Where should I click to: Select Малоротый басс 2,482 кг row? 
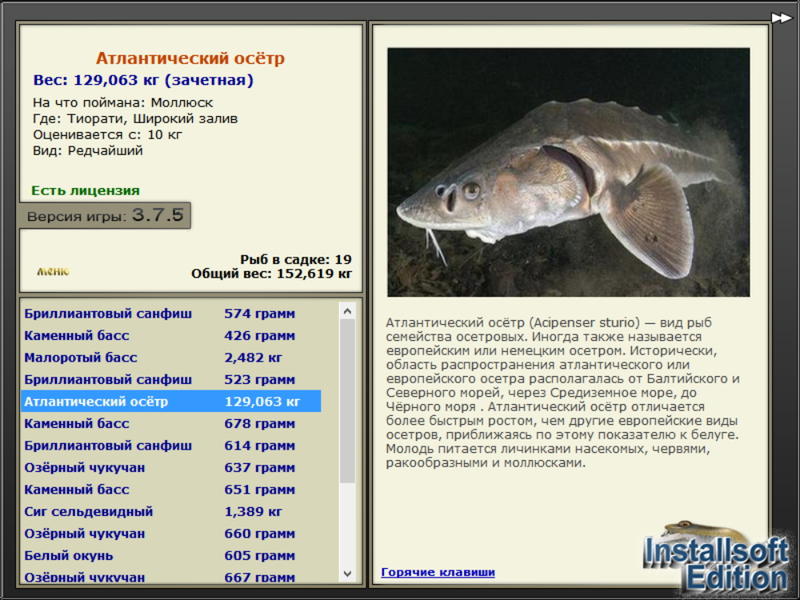tap(171, 358)
